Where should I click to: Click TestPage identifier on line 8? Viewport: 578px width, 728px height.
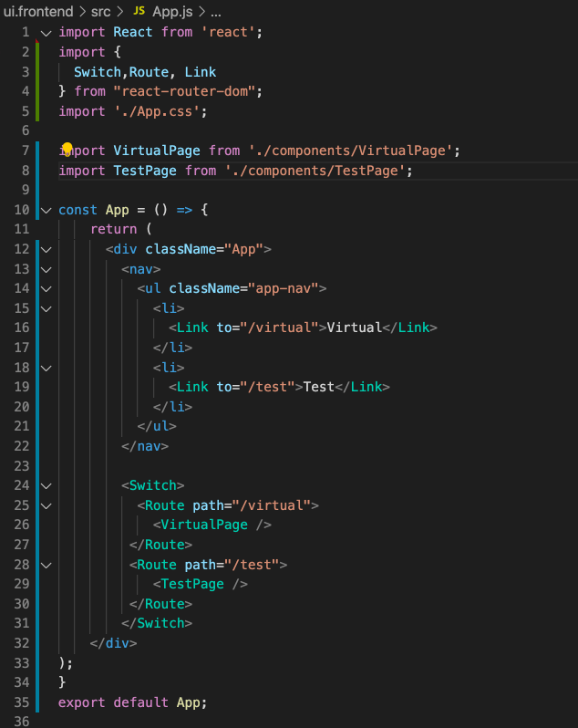pyautogui.click(x=145, y=171)
